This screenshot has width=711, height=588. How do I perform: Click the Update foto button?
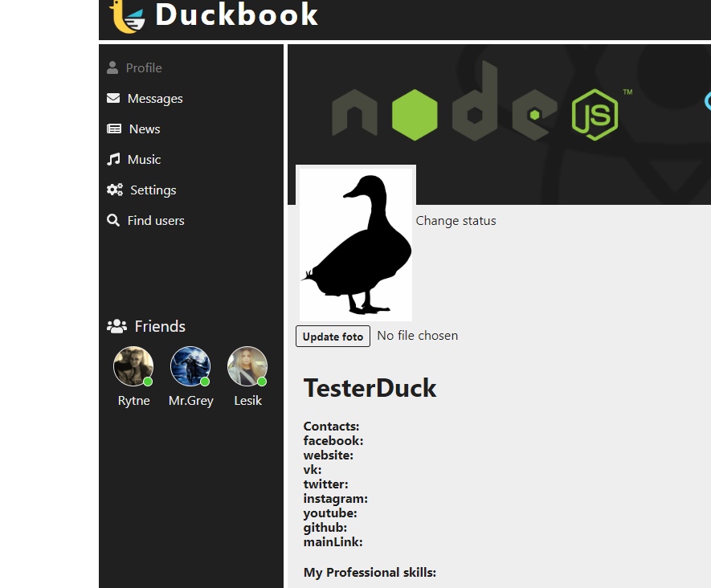point(333,337)
